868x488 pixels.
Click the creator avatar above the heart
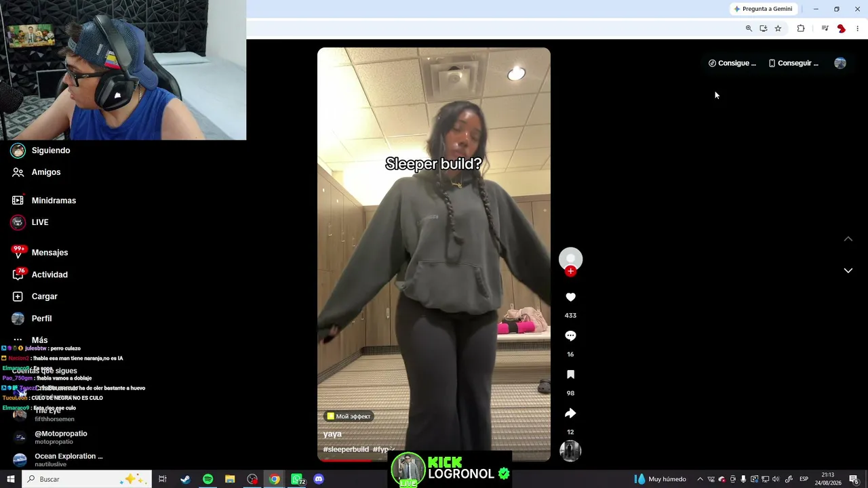(x=570, y=259)
